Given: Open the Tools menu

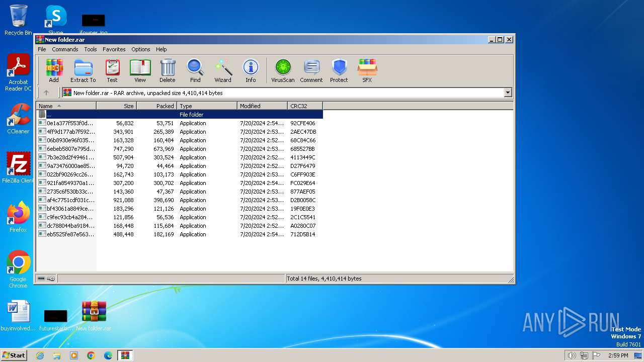Looking at the screenshot, I should [91, 49].
